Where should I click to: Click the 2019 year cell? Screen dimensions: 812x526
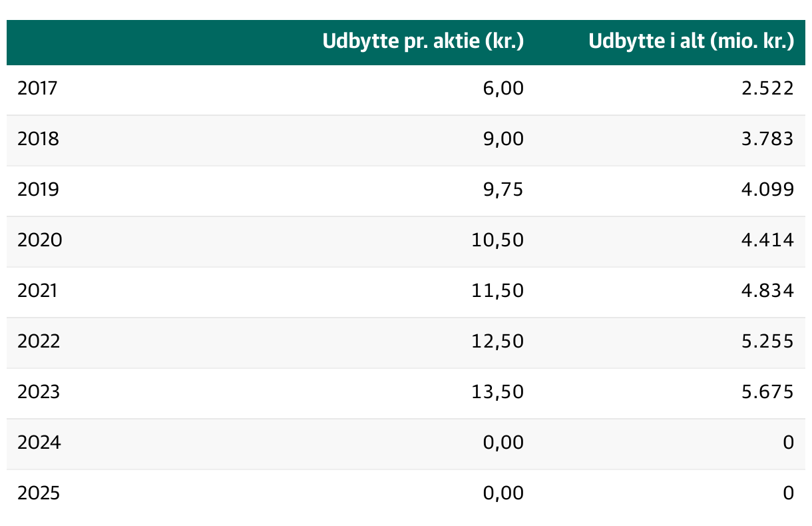coord(38,190)
